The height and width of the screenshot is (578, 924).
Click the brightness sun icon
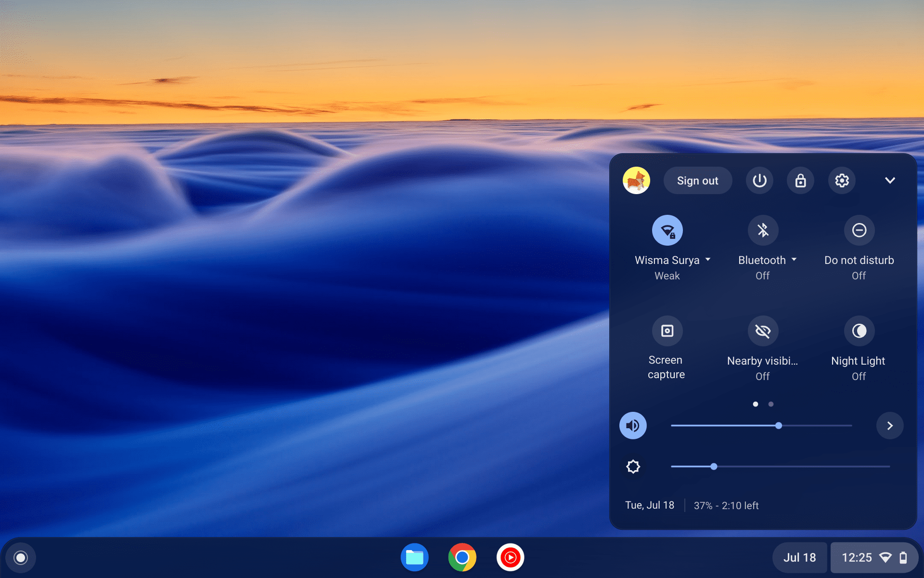[x=633, y=466]
